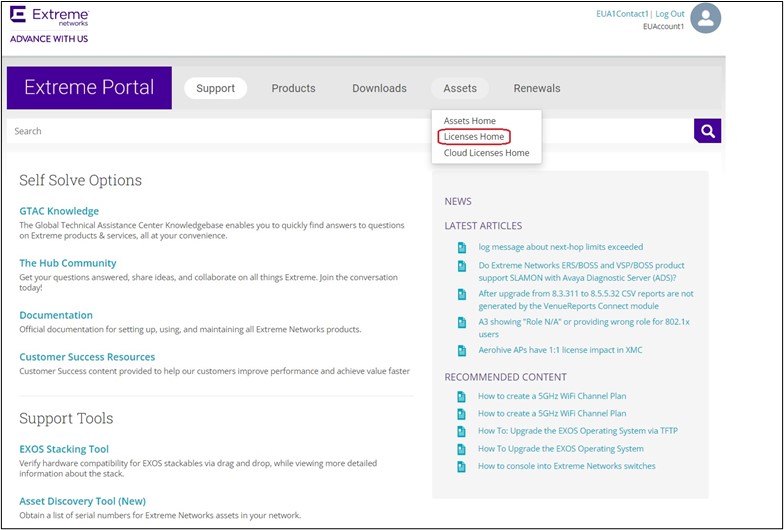Expand the Assets dropdown menu
Image resolution: width=784 pixels, height=530 pixels.
[460, 88]
